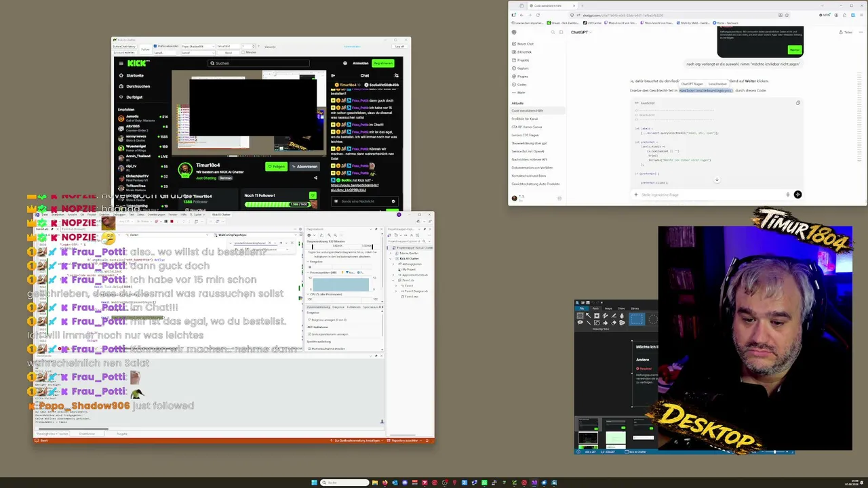Open the Windows Start menu

point(314,483)
